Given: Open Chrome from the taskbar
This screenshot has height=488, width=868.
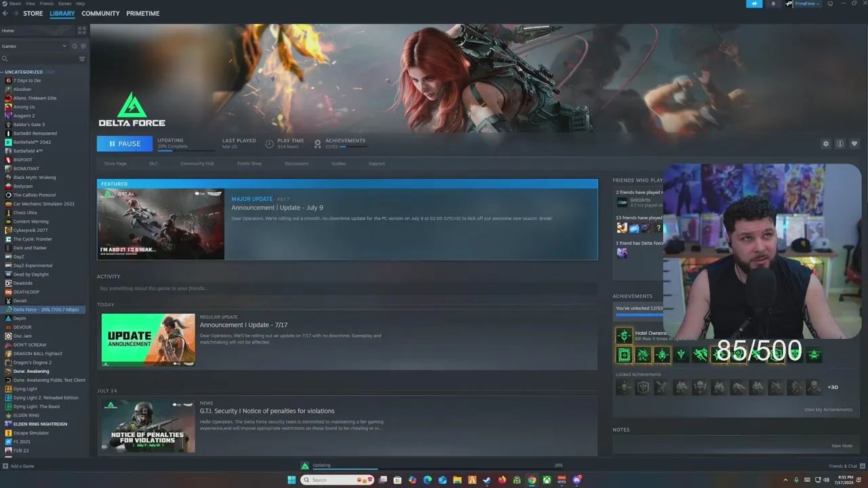Looking at the screenshot, I should click(532, 480).
